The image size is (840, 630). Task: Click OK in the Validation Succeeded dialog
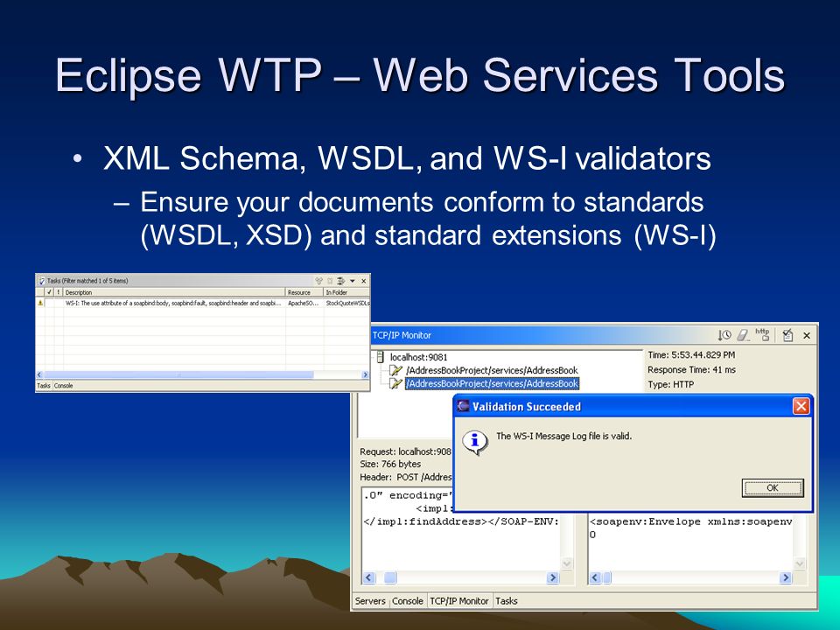pos(773,488)
